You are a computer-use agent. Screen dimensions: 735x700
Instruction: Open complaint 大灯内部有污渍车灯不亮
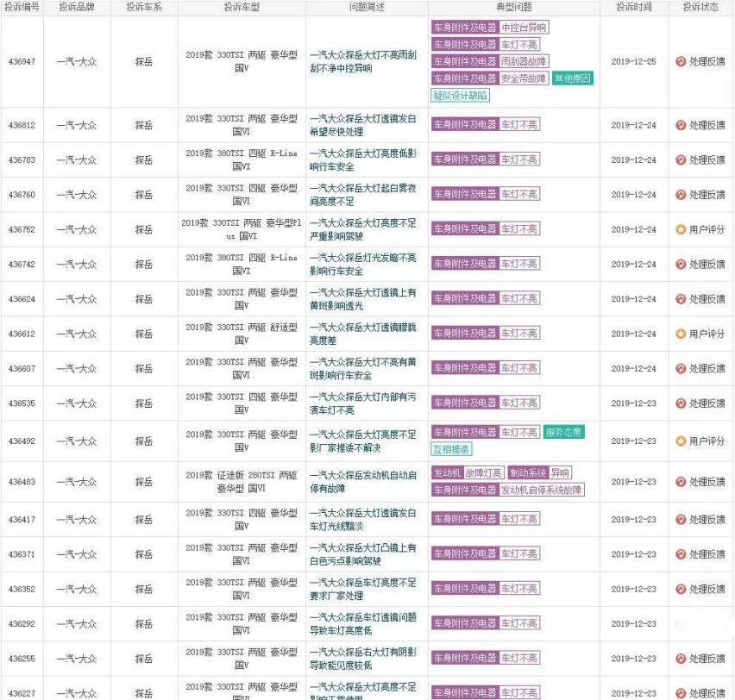click(363, 403)
